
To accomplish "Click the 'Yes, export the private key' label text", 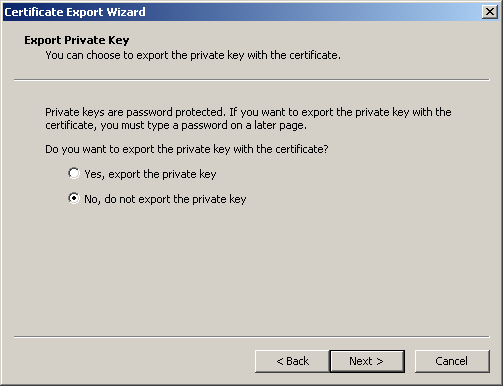I will (150, 174).
